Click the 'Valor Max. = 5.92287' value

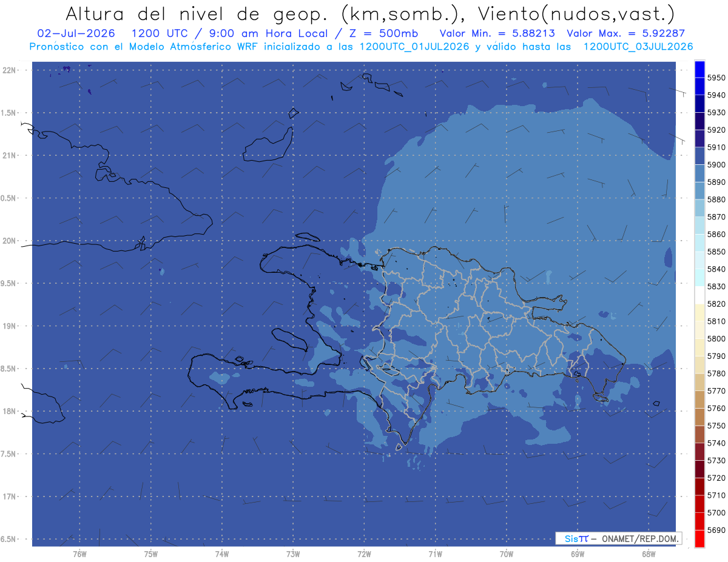[x=625, y=33]
